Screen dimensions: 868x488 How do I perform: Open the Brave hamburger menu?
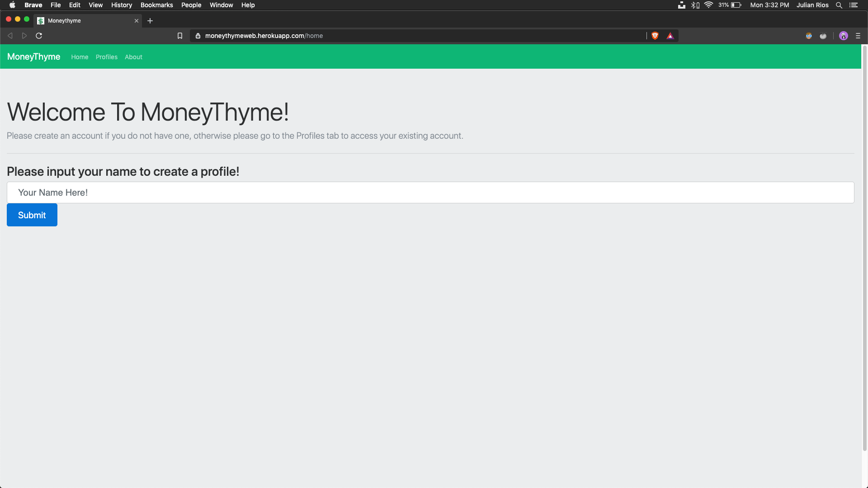pos(858,36)
